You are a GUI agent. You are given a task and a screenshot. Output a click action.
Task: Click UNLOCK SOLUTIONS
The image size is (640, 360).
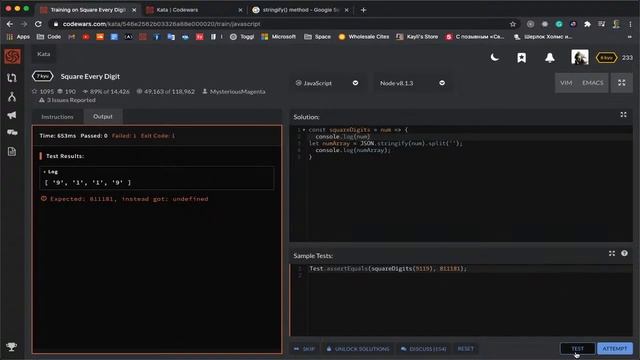(x=358, y=349)
